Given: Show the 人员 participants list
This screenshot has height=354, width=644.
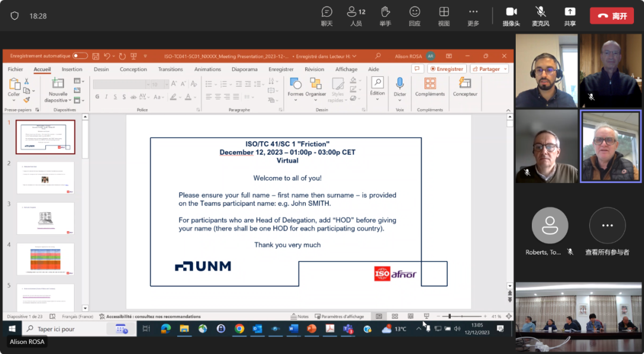Looking at the screenshot, I should tap(356, 15).
